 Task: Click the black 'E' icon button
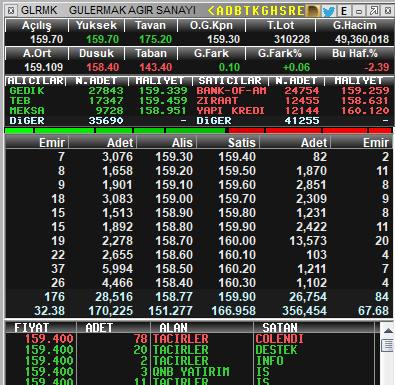pos(344,11)
